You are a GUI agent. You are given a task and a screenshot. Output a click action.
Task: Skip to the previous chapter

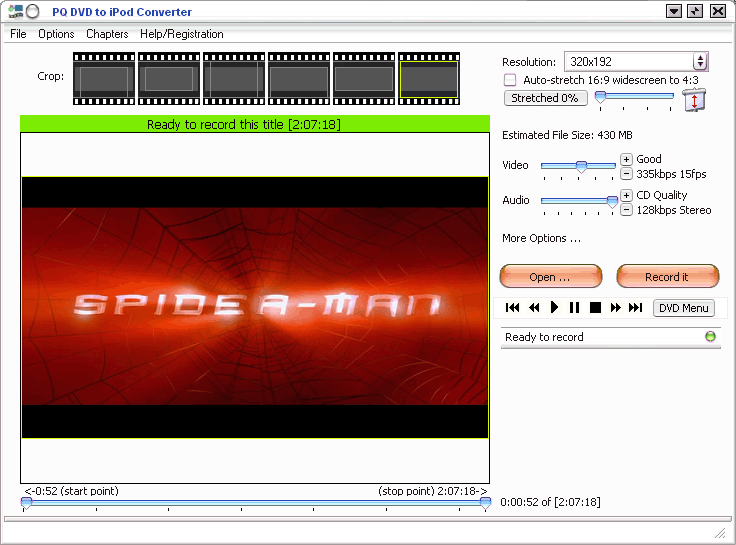[513, 308]
